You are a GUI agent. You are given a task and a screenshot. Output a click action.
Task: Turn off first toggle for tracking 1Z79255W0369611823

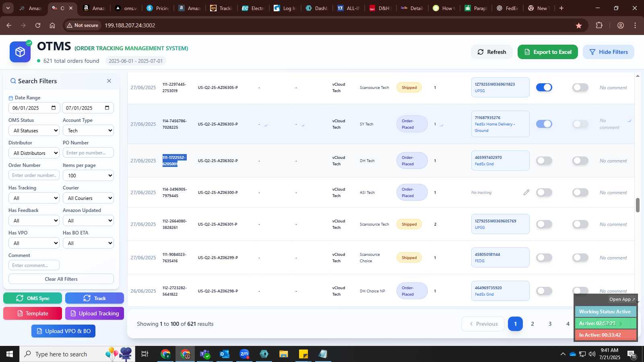[544, 87]
